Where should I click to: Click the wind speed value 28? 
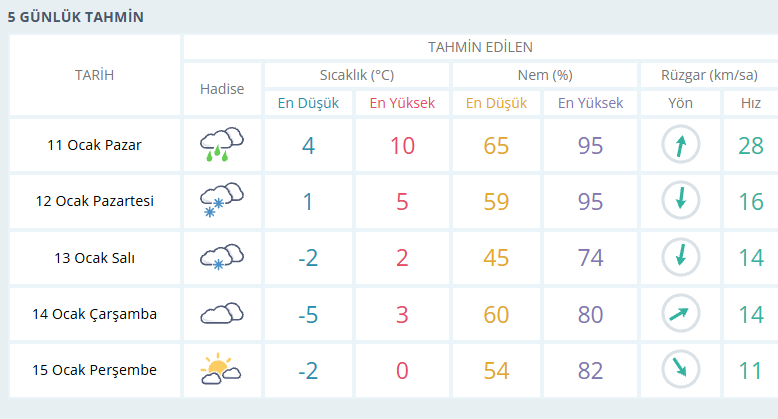click(x=750, y=145)
